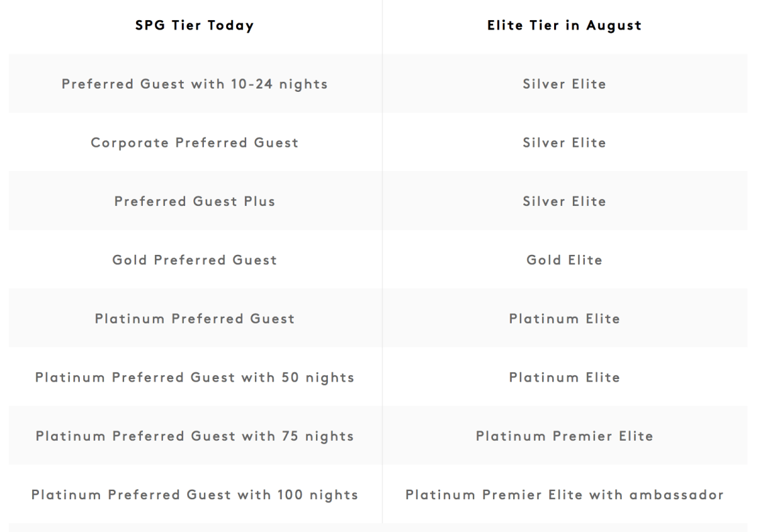Image resolution: width=758 pixels, height=532 pixels.
Task: Click 'Platinum Preferred Guest with 50 nights'
Action: [195, 378]
